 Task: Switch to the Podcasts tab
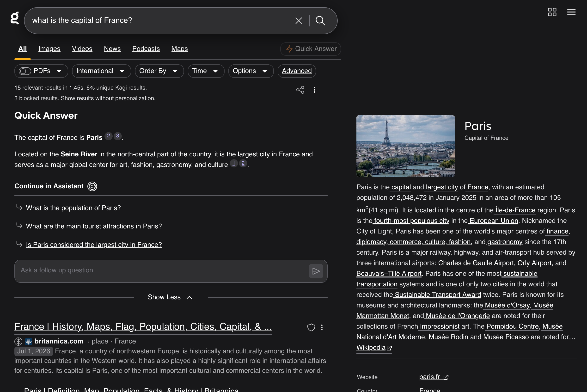pyautogui.click(x=146, y=49)
